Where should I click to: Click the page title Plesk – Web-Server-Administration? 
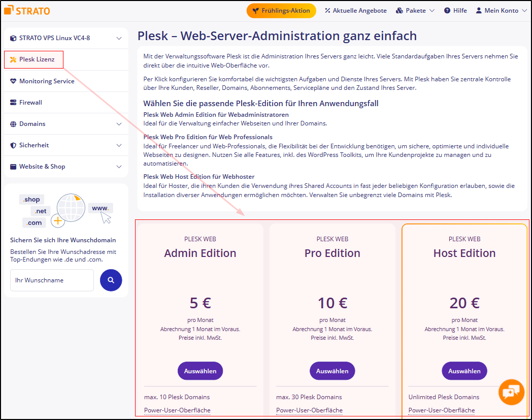pyautogui.click(x=277, y=36)
